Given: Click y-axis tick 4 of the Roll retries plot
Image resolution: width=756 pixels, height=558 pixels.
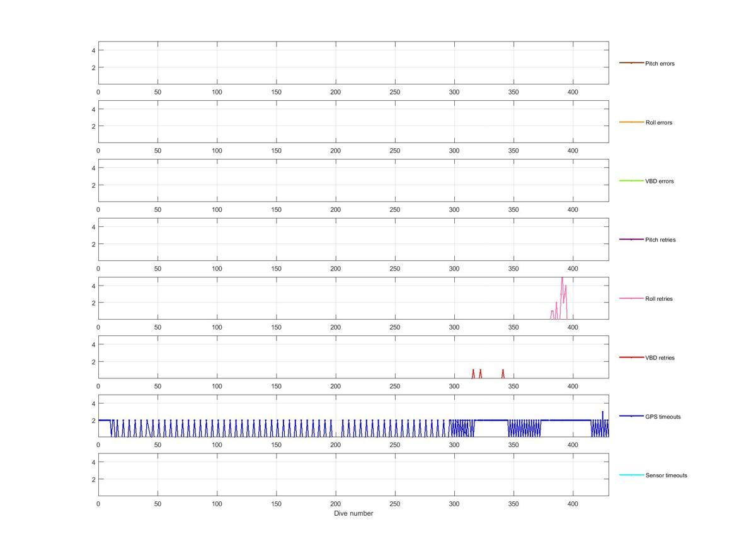Looking at the screenshot, I should [93, 286].
